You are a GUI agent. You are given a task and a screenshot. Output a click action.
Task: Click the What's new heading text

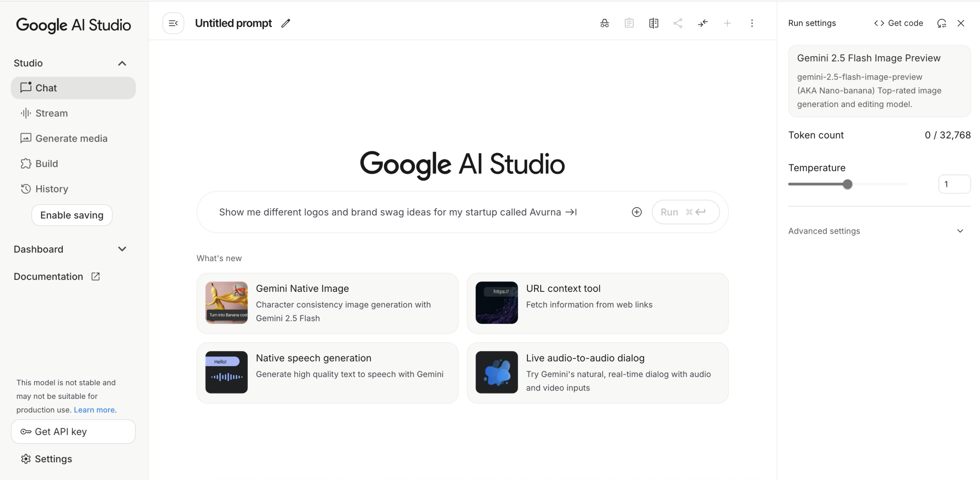click(219, 258)
